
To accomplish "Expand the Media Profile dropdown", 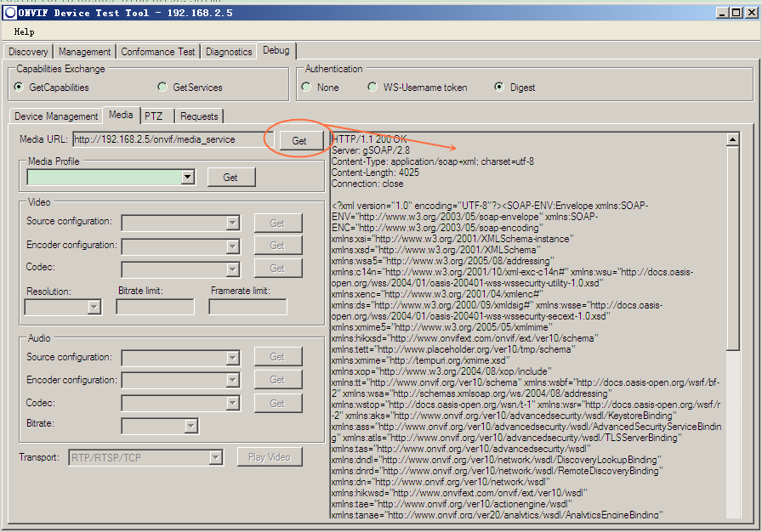I will (x=188, y=177).
